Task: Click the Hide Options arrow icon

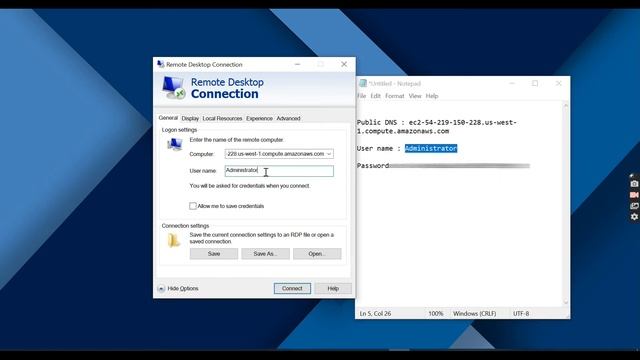Action: pyautogui.click(x=161, y=289)
